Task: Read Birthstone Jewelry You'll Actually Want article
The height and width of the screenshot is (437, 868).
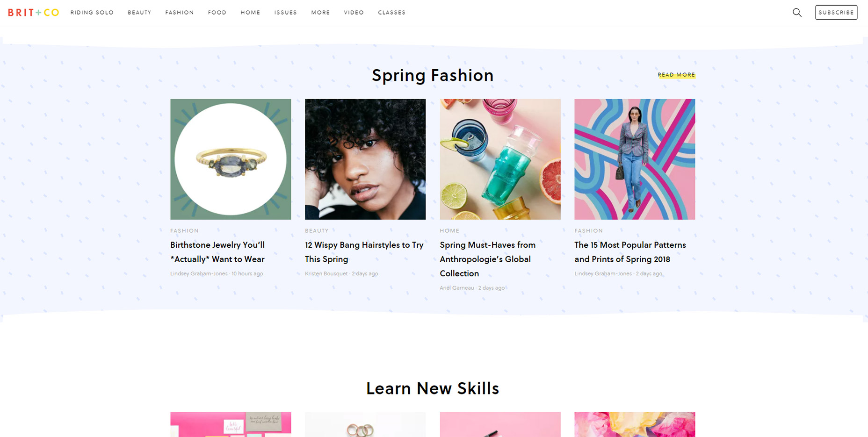Action: click(217, 252)
